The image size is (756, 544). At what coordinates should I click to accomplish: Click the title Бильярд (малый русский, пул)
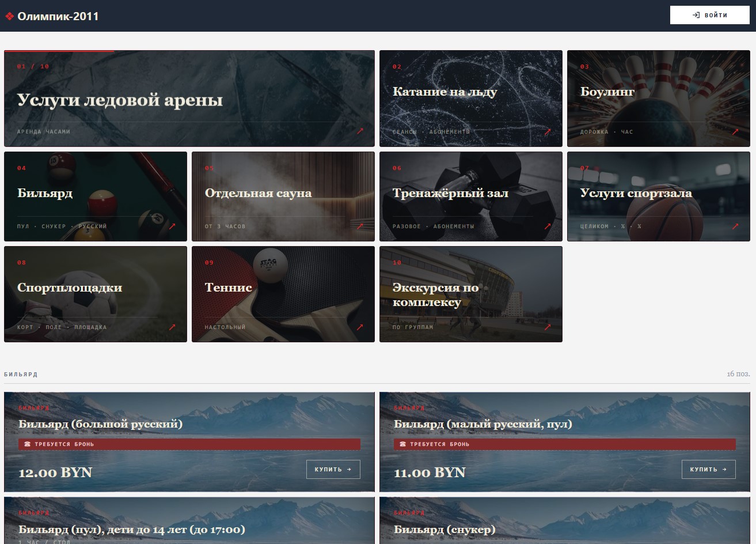483,424
